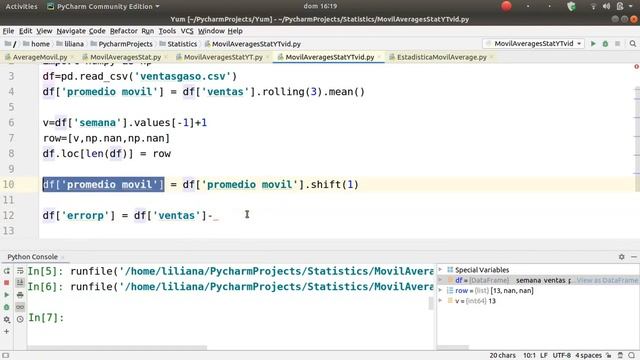
Task: Open the run configuration dropdown
Action: tap(533, 44)
